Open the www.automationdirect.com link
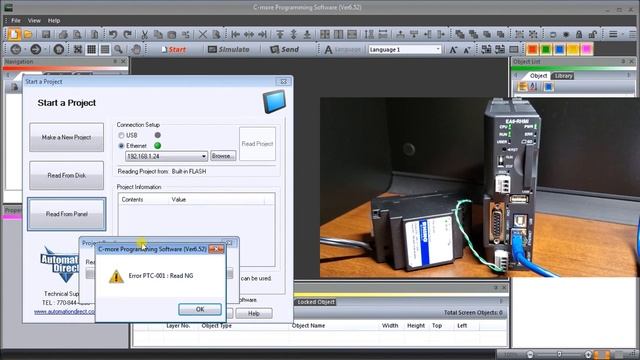The width and height of the screenshot is (640, 360). pos(64,311)
